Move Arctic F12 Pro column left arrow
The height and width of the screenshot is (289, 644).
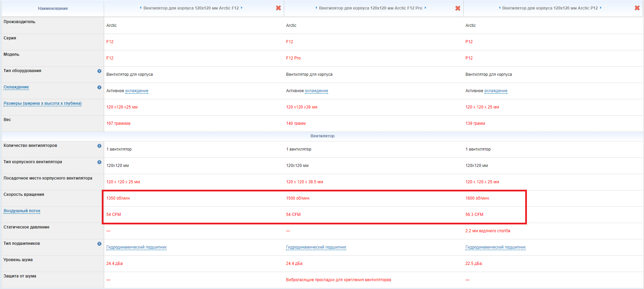[316, 8]
